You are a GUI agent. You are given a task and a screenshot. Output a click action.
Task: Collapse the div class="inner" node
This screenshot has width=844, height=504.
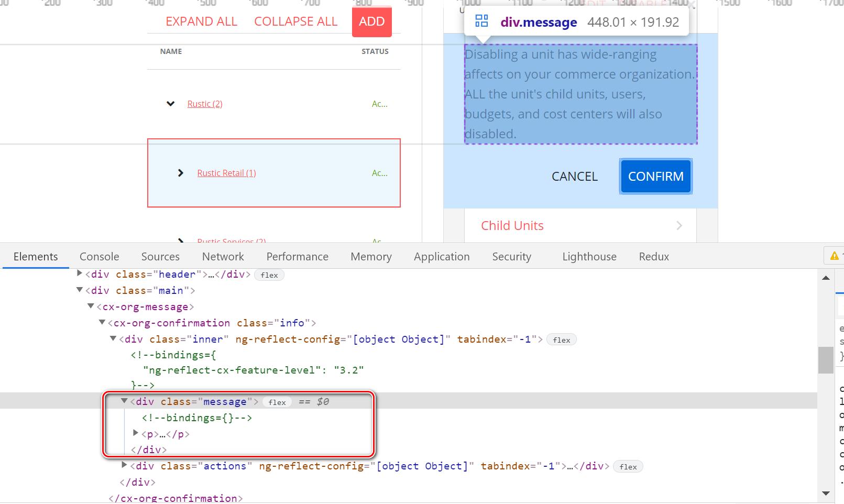point(113,338)
